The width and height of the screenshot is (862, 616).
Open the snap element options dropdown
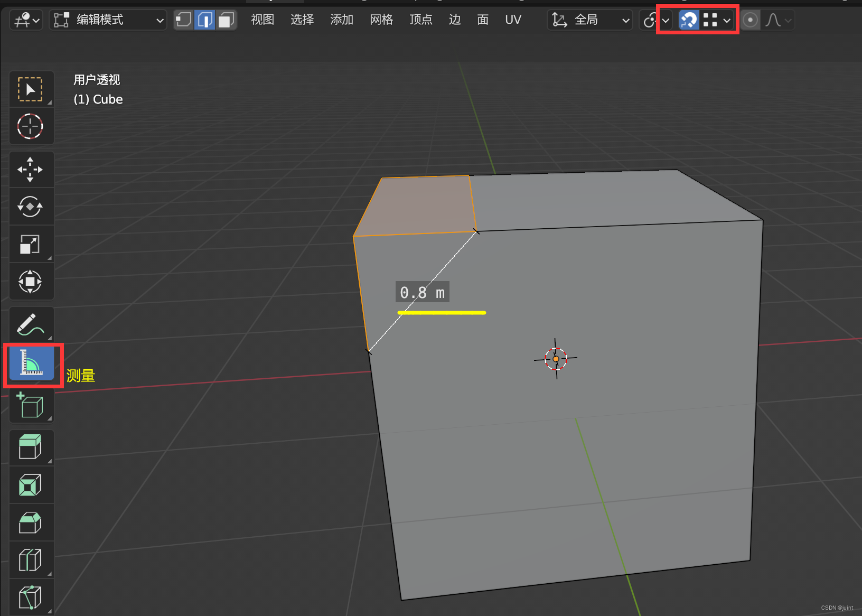point(717,20)
